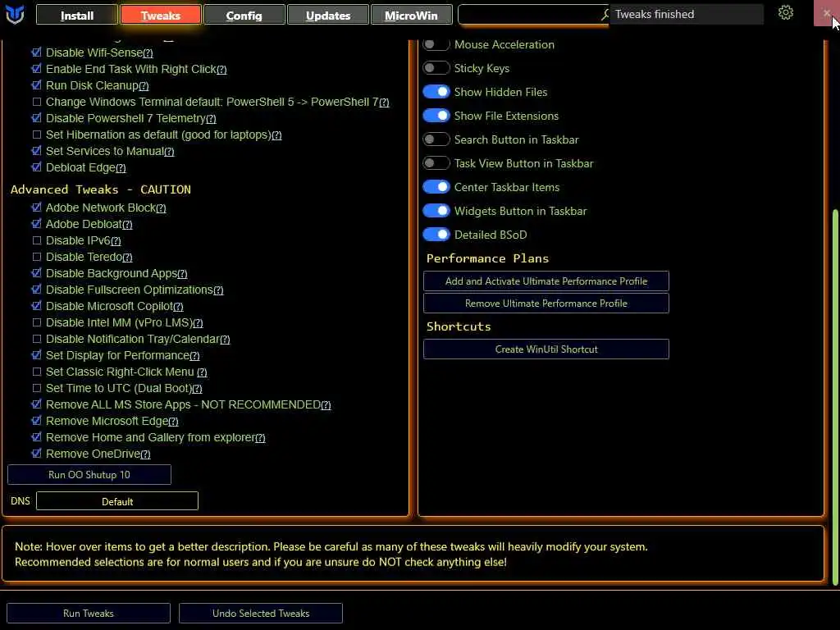Click Undo Selected Tweaks button
Screen dimensions: 840x630
click(261, 614)
